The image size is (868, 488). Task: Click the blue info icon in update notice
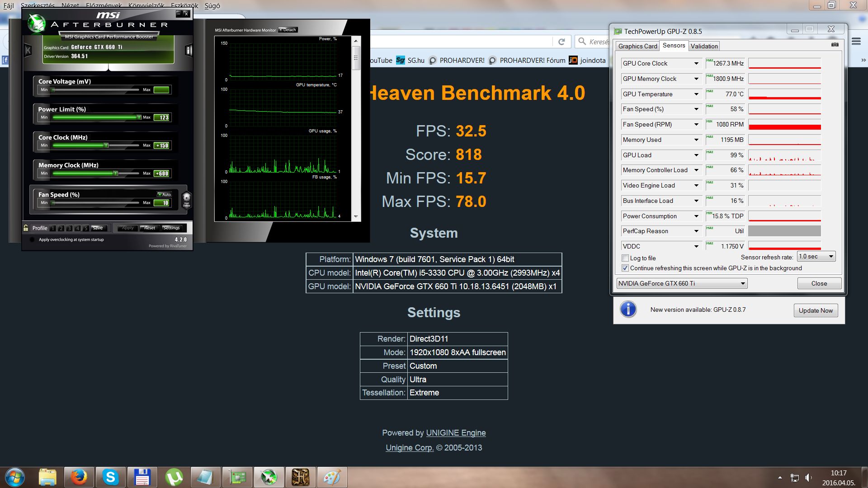tap(628, 310)
